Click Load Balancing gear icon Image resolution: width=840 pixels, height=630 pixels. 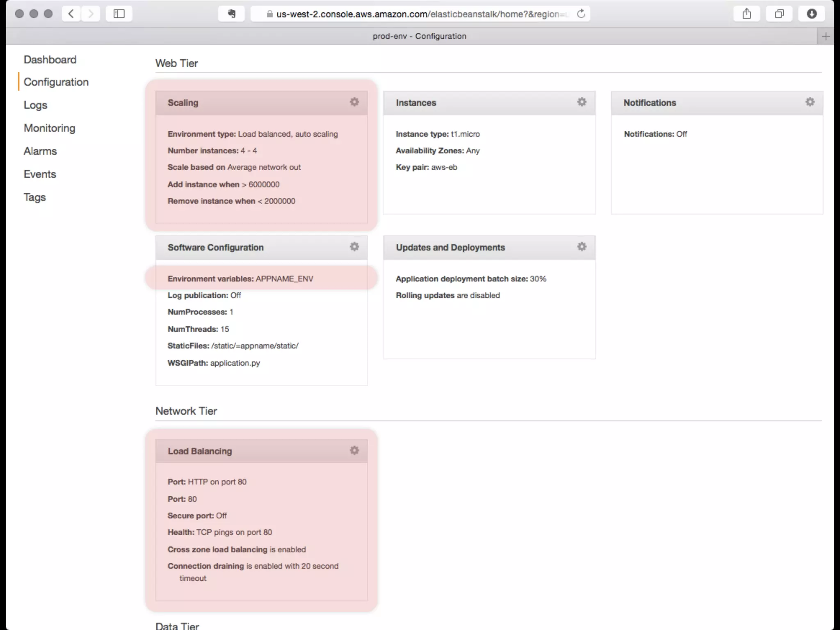[x=354, y=451]
